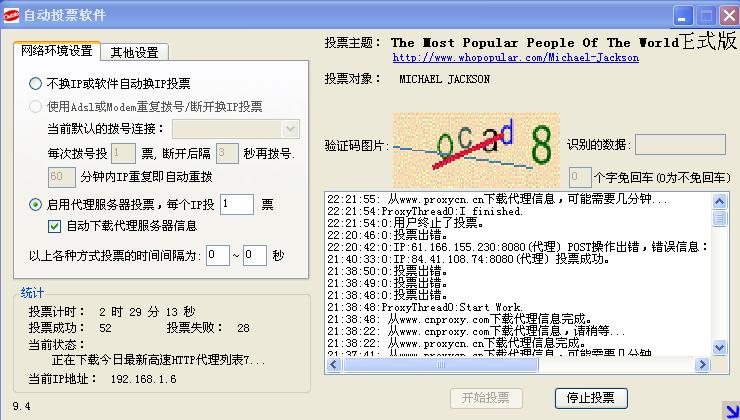The height and width of the screenshot is (420, 740).
Task: Click the app logo icon in title bar
Action: pyautogui.click(x=11, y=15)
